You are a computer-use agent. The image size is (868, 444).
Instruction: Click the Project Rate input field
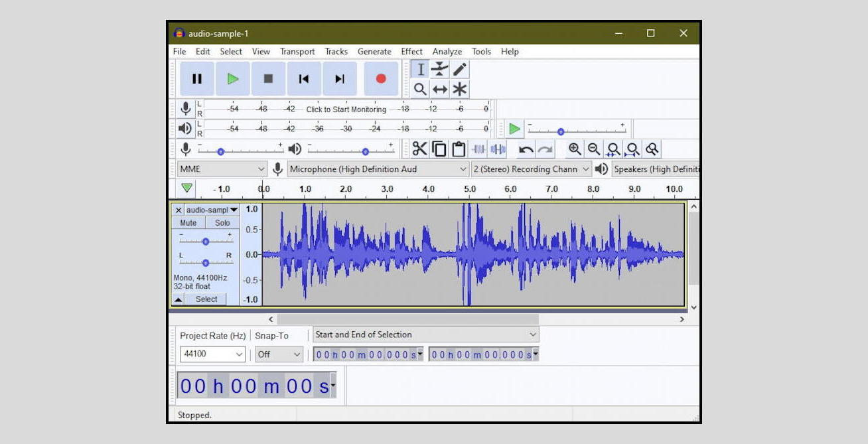coord(209,354)
